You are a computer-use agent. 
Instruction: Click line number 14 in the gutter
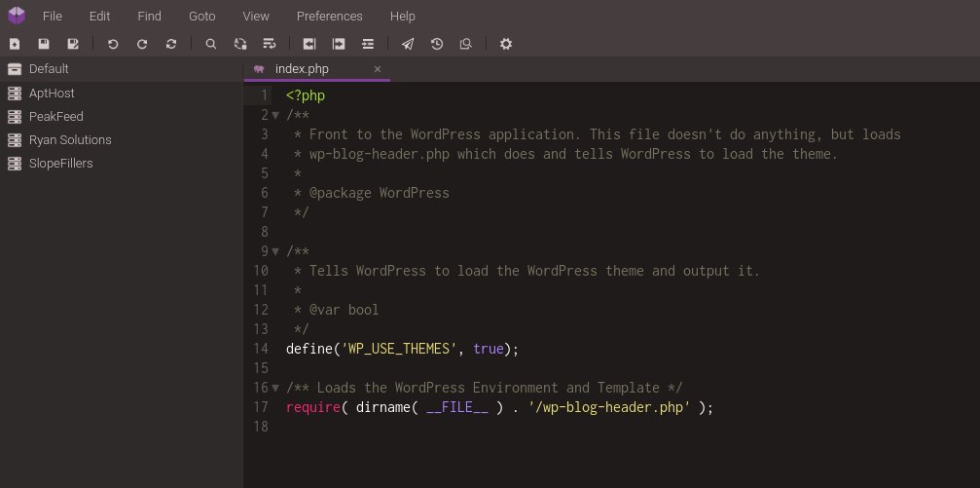[260, 349]
